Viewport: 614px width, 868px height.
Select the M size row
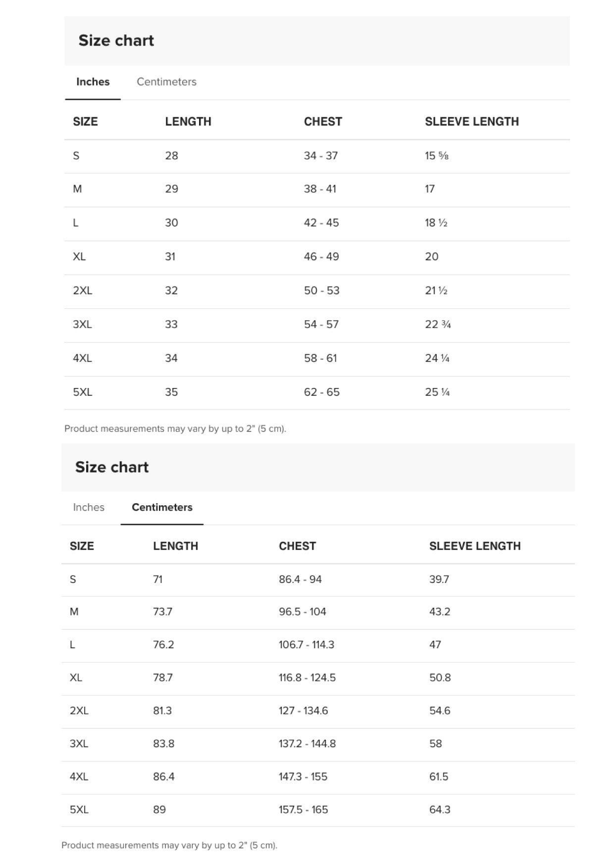(77, 189)
